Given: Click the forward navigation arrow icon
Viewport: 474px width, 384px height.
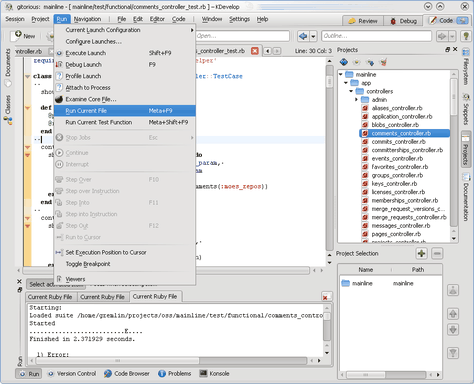Looking at the screenshot, I should pos(442,36).
